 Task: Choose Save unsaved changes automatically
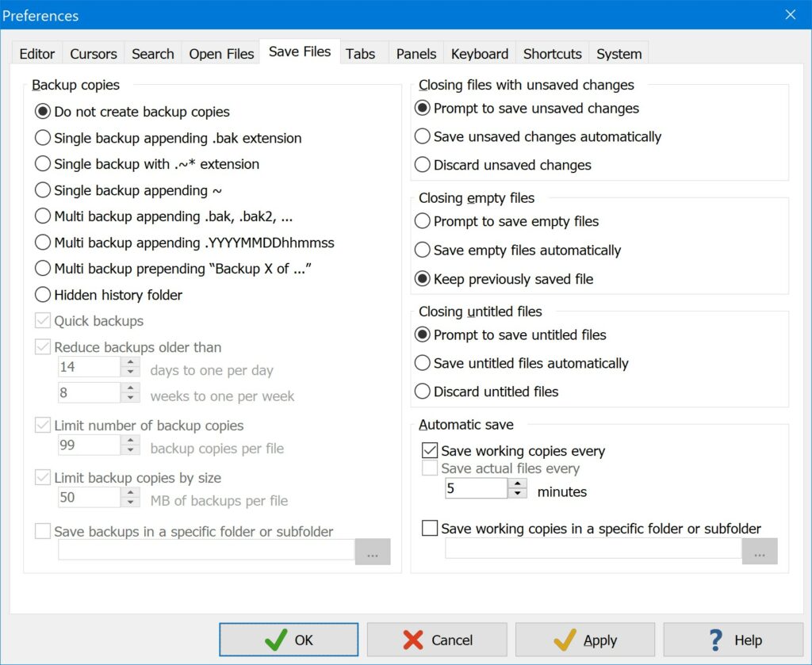pos(538,136)
